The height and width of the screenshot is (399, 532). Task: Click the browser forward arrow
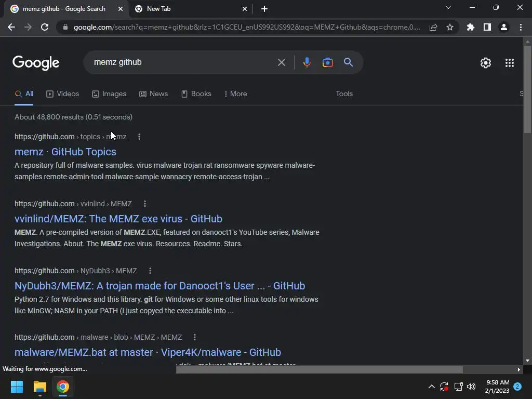pyautogui.click(x=28, y=27)
